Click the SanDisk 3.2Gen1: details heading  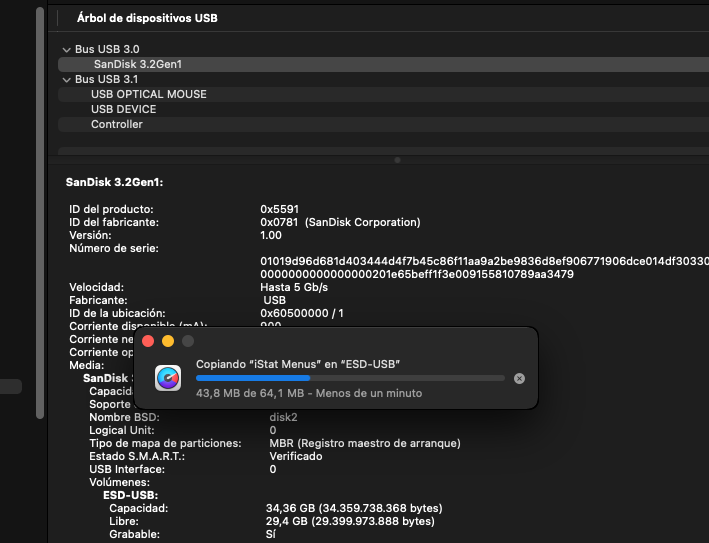(114, 182)
